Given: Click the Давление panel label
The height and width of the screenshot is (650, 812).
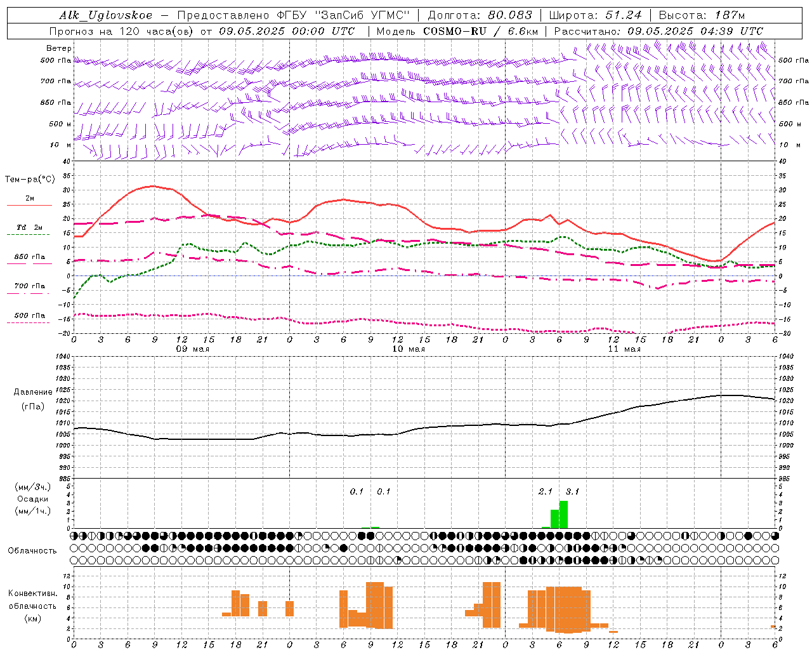Looking at the screenshot, I should click(33, 392).
